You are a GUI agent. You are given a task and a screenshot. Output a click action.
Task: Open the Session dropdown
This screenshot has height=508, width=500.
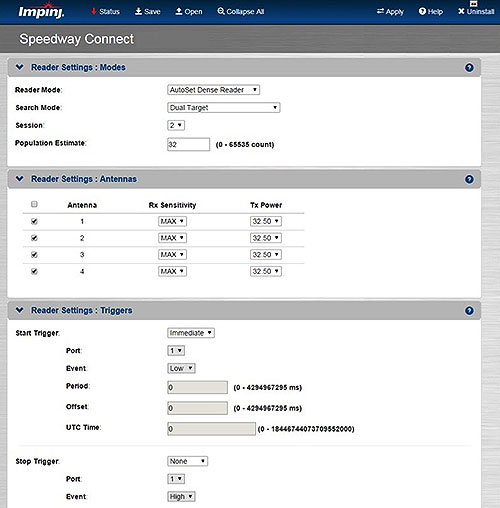[x=176, y=125]
